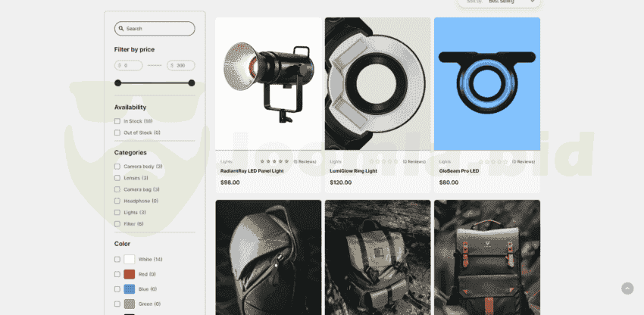Image resolution: width=644 pixels, height=315 pixels.
Task: Select the Lenses category filter
Action: point(117,178)
